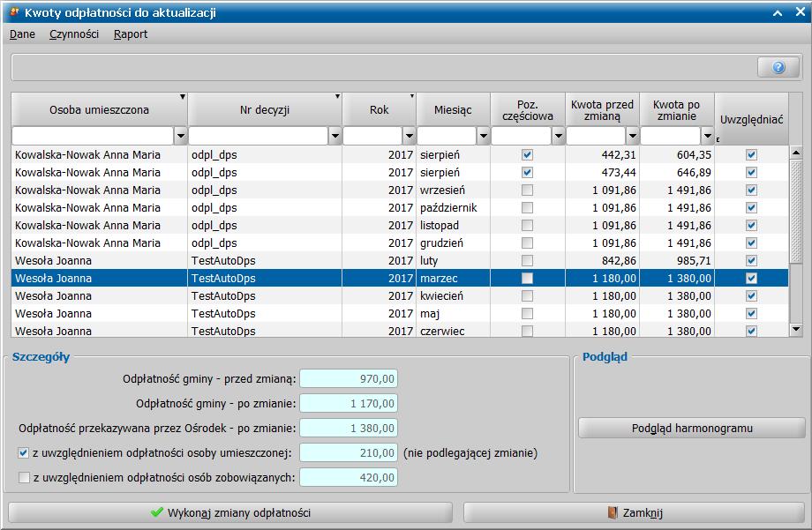Click Wykonaj zmiany odpłatności button
The width and height of the screenshot is (812, 530).
point(230,513)
